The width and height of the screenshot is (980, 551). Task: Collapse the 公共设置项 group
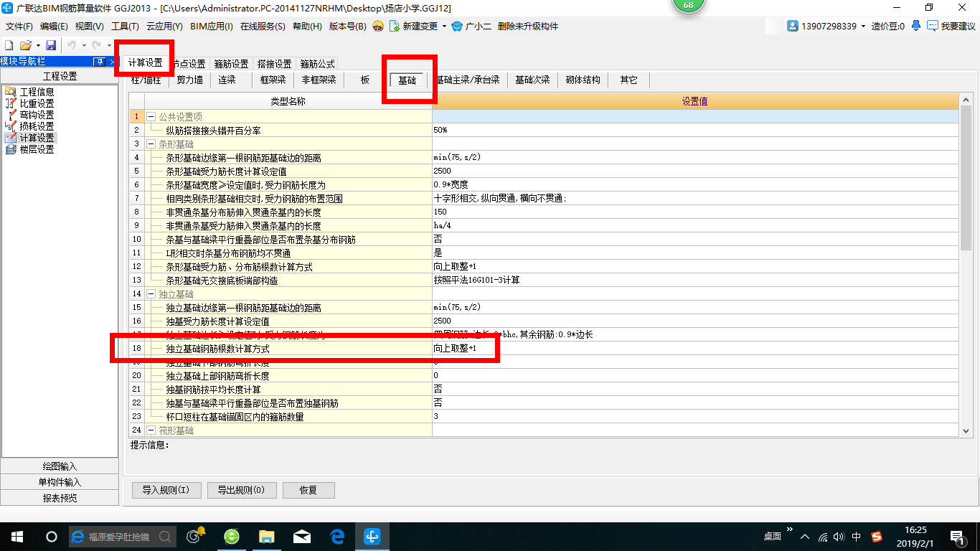[x=151, y=116]
